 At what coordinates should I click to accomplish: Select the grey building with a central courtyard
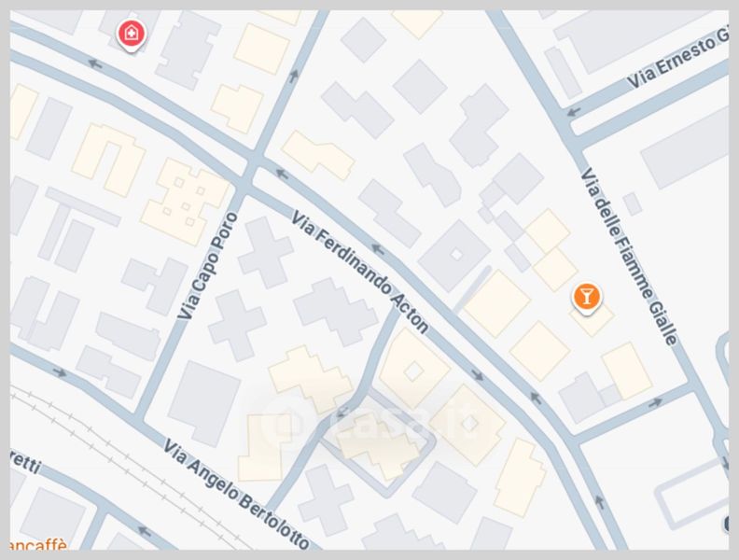[454, 255]
